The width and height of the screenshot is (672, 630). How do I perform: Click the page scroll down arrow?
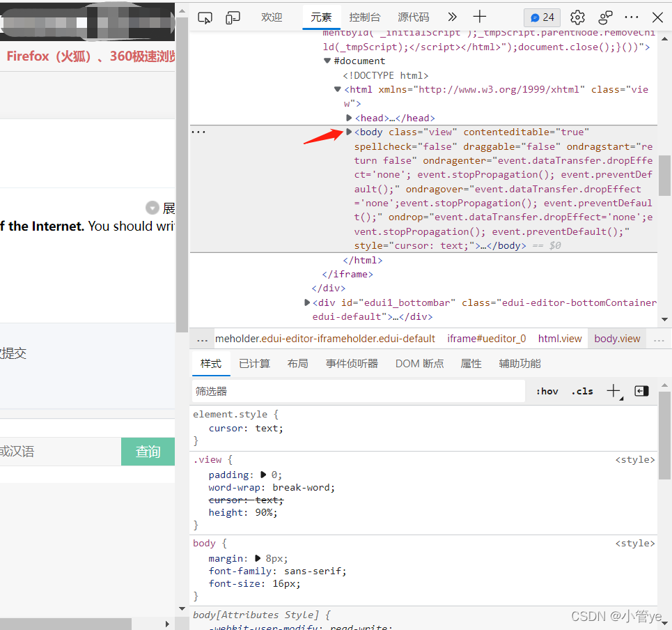coord(182,608)
